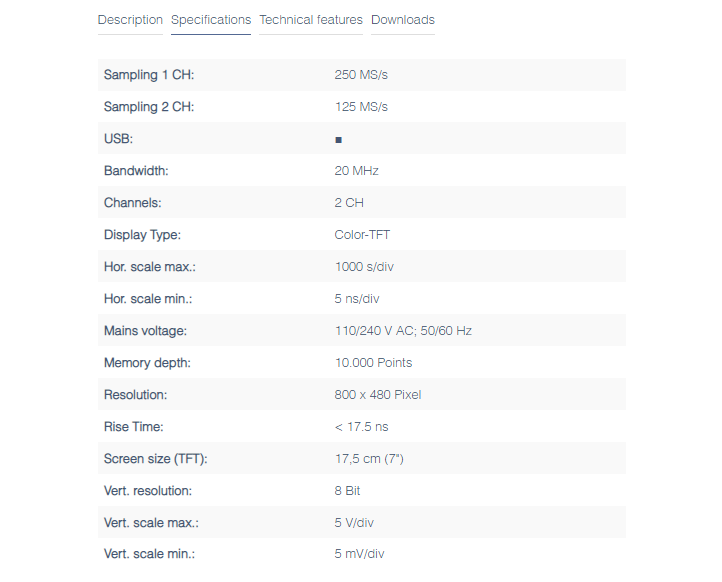Click the 1000 s/div value
Screen dimensions: 722x582
click(x=364, y=267)
